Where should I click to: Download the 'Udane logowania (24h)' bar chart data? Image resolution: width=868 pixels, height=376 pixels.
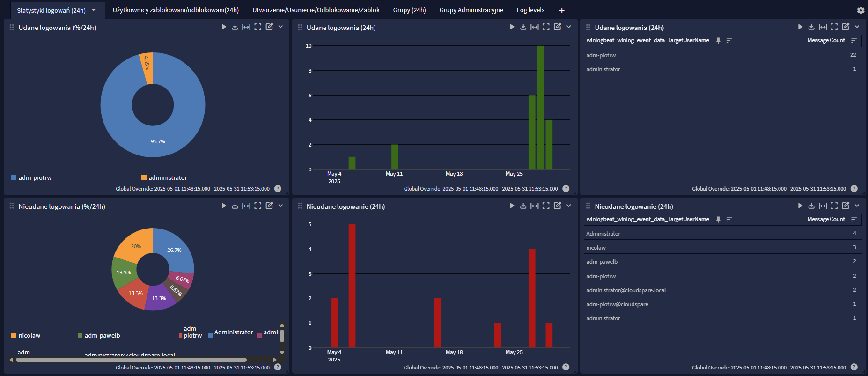tap(523, 27)
